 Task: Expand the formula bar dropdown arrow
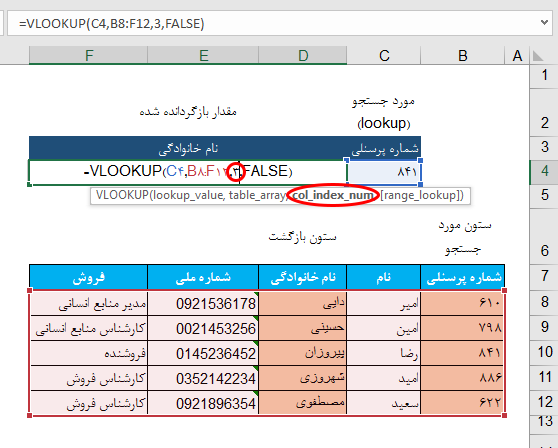pos(544,22)
